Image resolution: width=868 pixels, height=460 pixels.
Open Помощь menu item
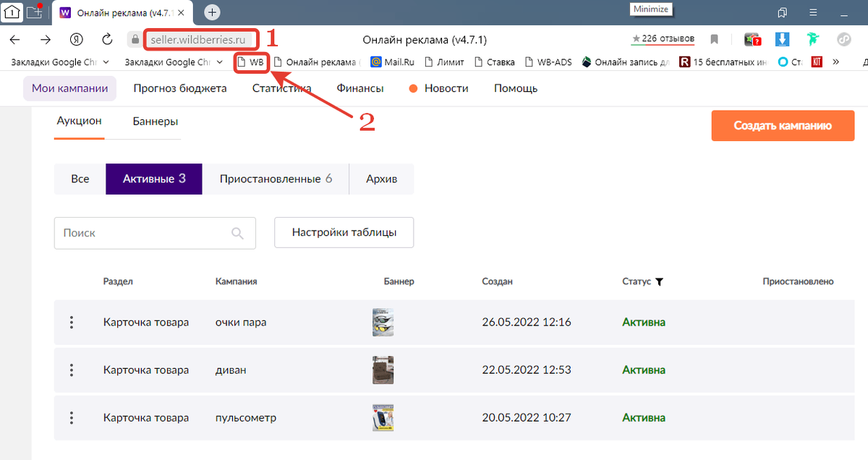point(516,88)
